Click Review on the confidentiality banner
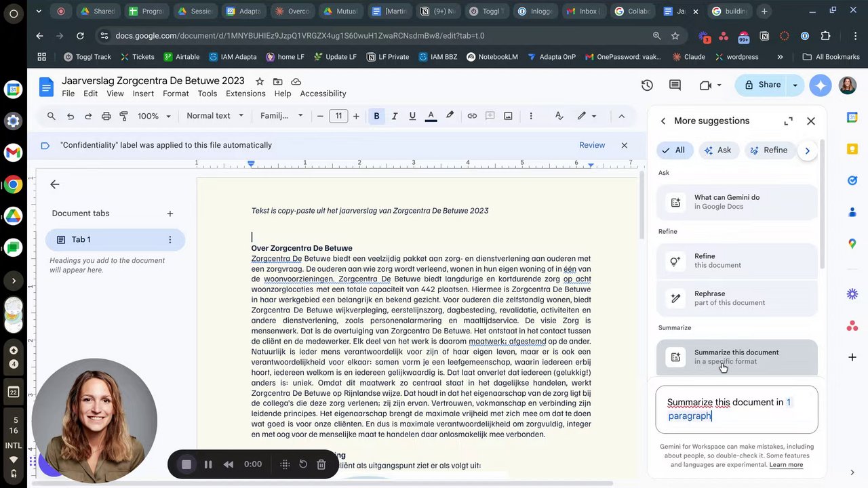 coord(592,145)
